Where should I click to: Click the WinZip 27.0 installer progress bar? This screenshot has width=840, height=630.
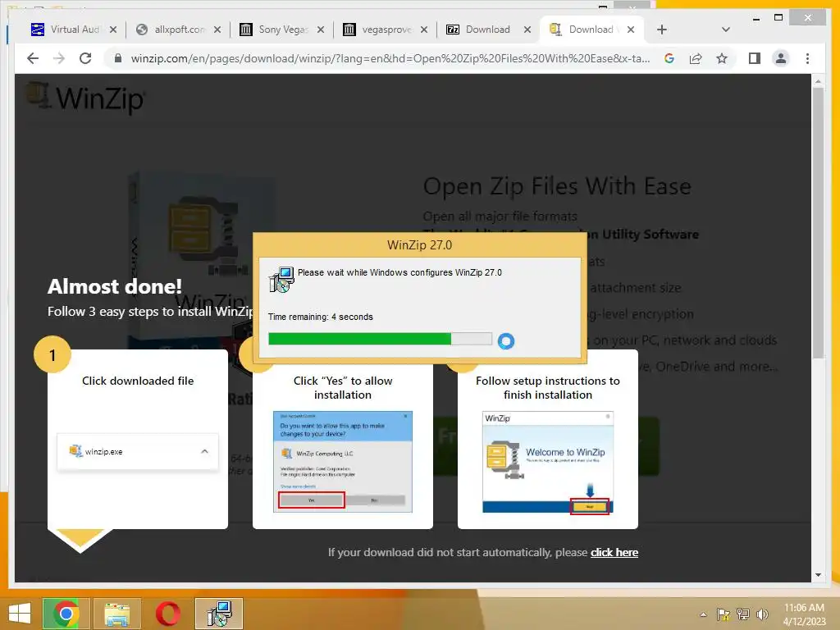pyautogui.click(x=380, y=339)
